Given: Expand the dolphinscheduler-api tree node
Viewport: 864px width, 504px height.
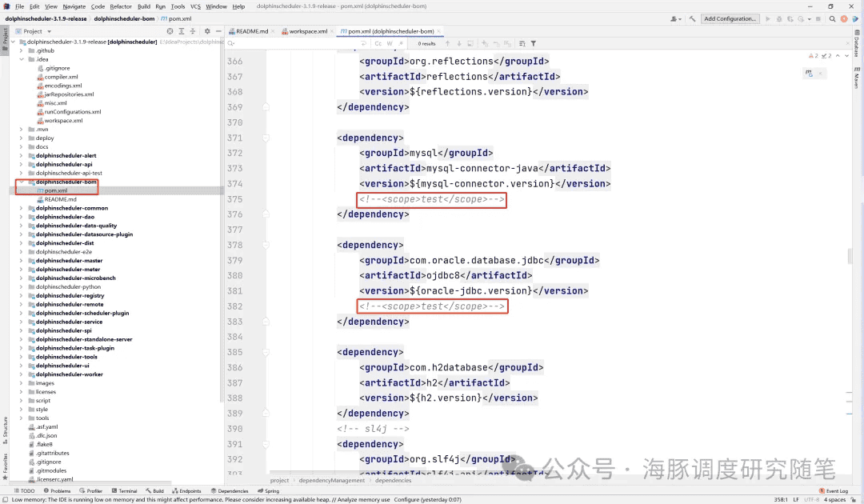Looking at the screenshot, I should [20, 164].
